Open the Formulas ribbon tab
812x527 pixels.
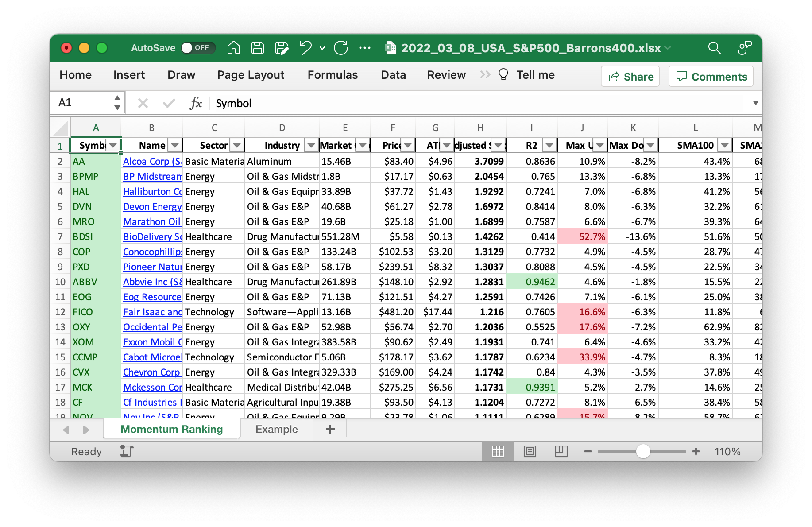click(333, 75)
